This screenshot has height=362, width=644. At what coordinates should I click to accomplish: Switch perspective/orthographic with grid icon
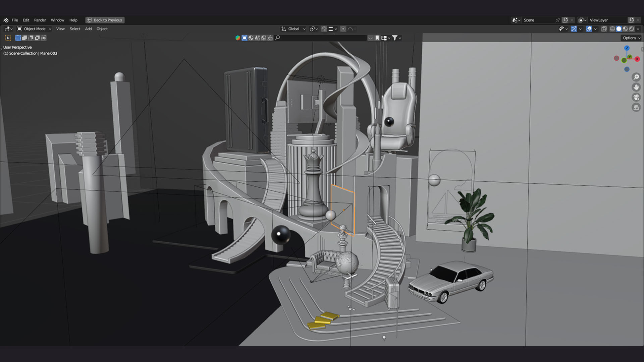[x=636, y=108]
